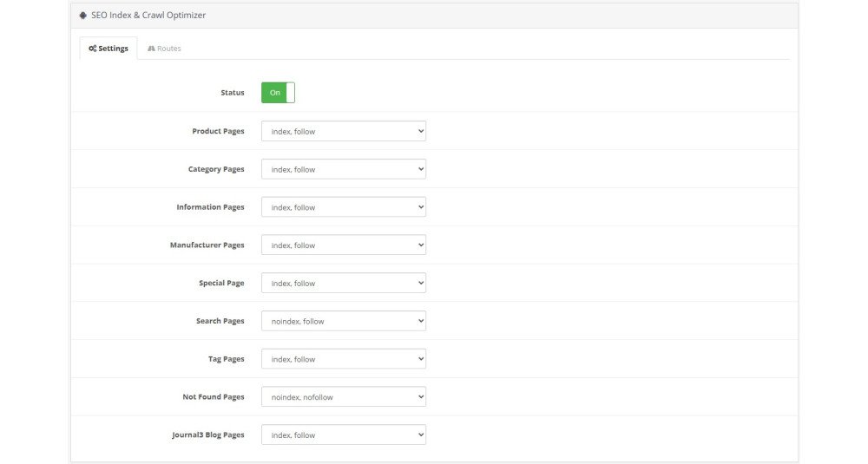Click the SEO Index & Crawl Optimizer heading

click(148, 16)
